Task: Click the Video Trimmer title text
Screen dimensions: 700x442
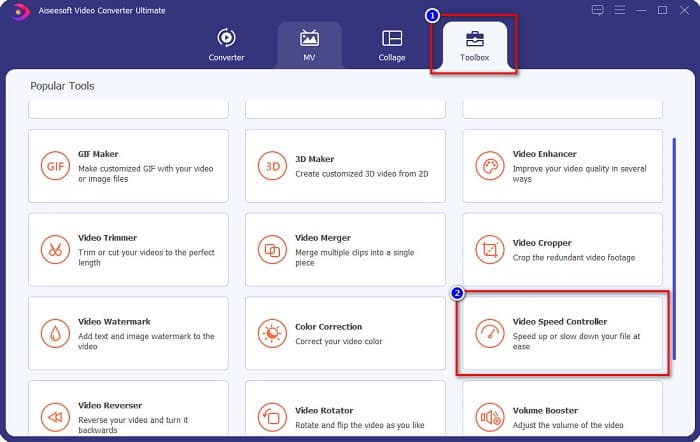Action: tap(108, 238)
